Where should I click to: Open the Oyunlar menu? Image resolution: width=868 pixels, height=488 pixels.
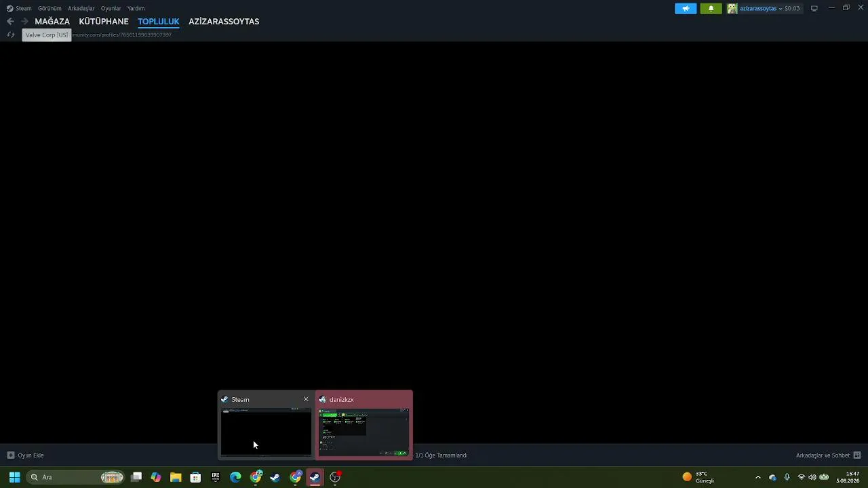coord(111,9)
